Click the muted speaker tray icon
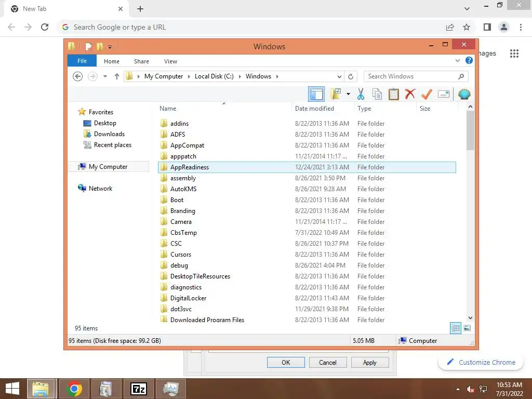 click(x=470, y=389)
